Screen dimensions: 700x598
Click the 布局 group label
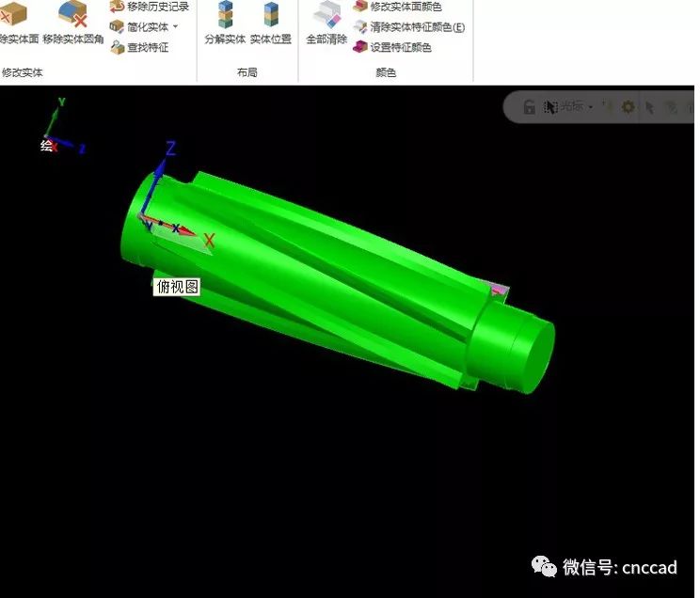click(247, 72)
